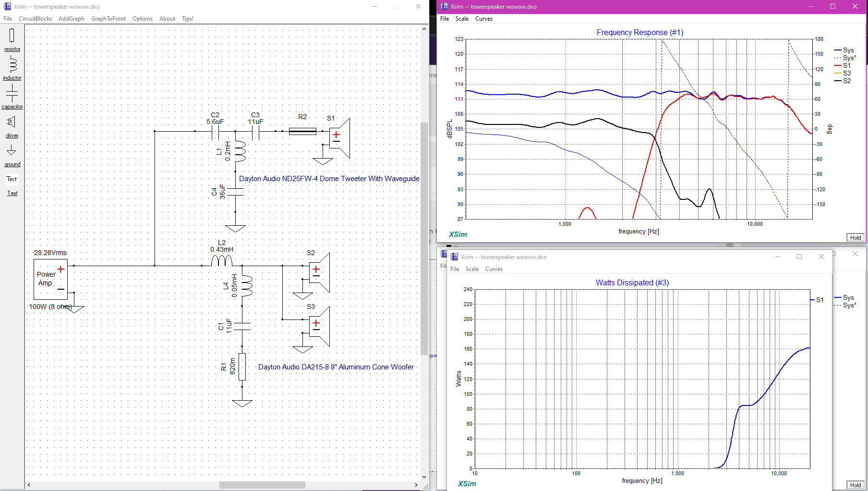Click Sys legend entry in Frequency Response
The width and height of the screenshot is (868, 491).
(844, 50)
